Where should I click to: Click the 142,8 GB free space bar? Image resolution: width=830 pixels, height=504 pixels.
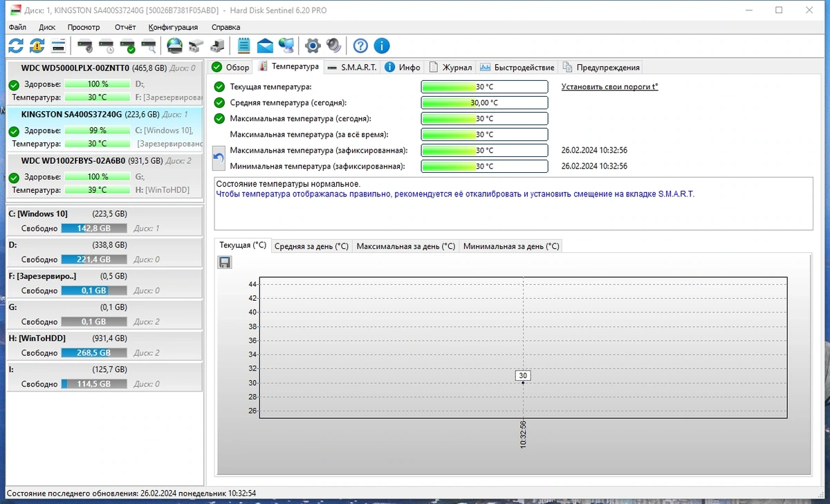pyautogui.click(x=94, y=228)
